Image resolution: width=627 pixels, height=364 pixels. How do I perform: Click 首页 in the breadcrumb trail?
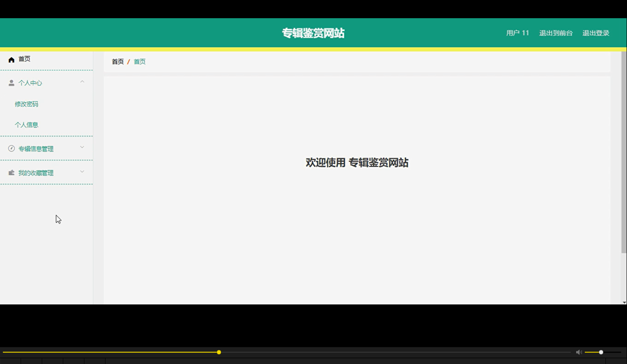[139, 61]
